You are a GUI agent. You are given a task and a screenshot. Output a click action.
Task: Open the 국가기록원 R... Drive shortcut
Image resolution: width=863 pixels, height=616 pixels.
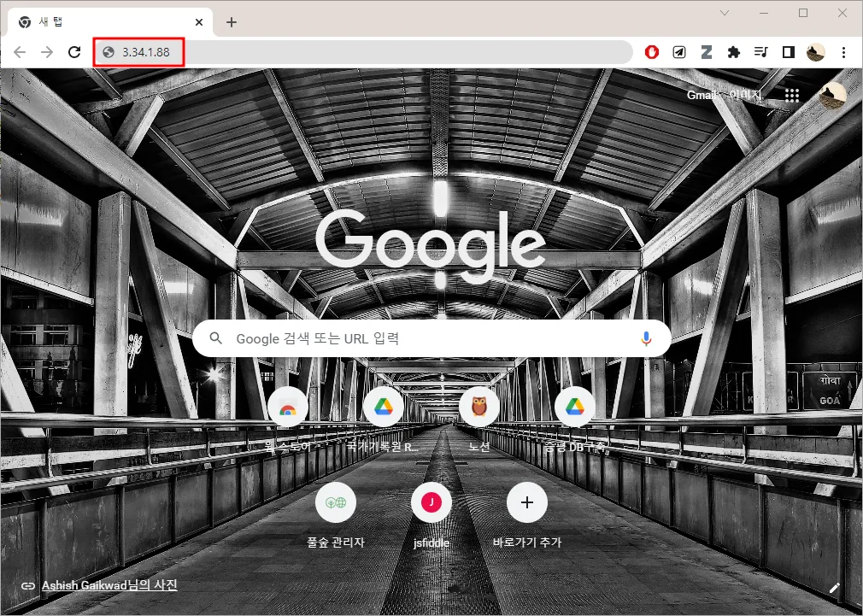pyautogui.click(x=383, y=419)
